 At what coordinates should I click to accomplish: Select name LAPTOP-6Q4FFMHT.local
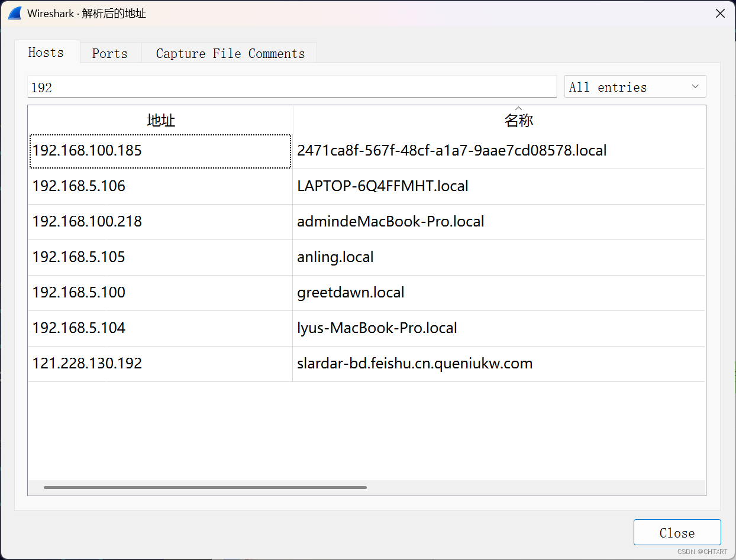(x=499, y=187)
